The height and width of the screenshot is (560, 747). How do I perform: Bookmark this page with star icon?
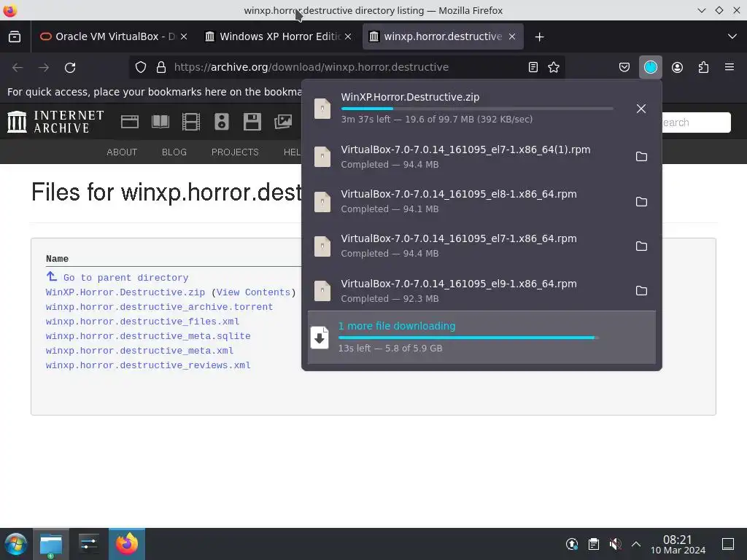pos(554,67)
